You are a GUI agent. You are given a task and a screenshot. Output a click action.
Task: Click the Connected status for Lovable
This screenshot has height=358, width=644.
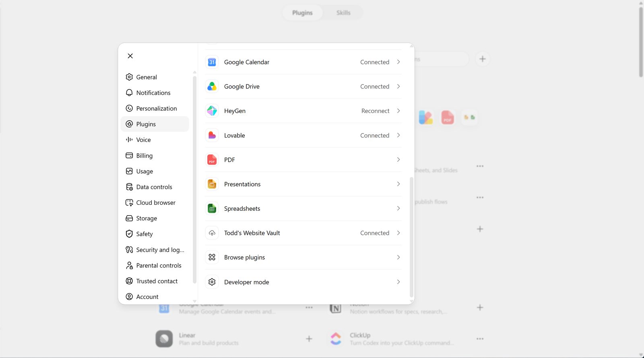point(375,136)
